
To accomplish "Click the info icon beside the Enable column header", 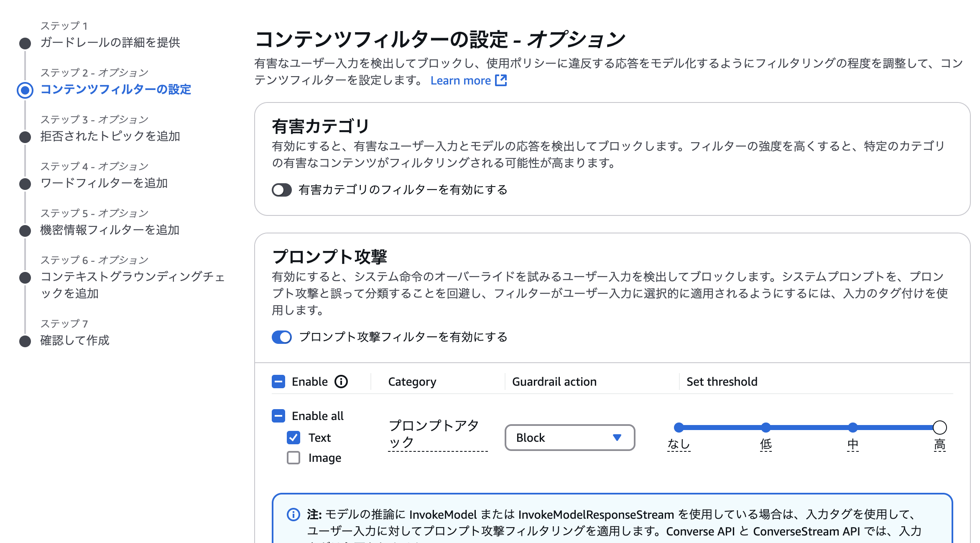I will click(342, 381).
